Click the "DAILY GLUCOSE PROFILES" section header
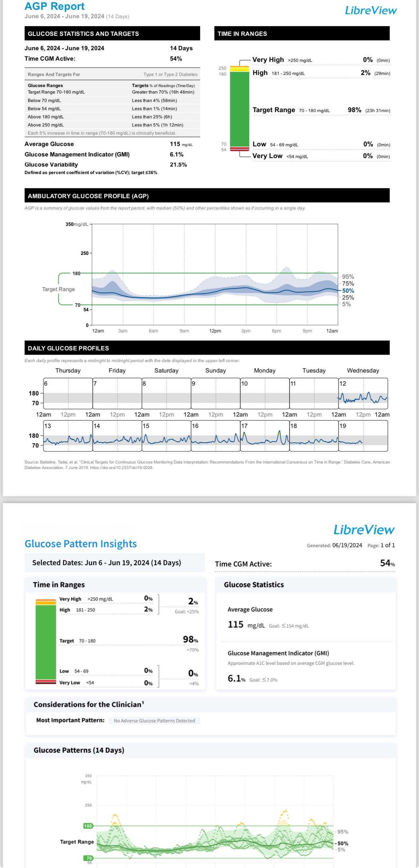 pos(207,348)
